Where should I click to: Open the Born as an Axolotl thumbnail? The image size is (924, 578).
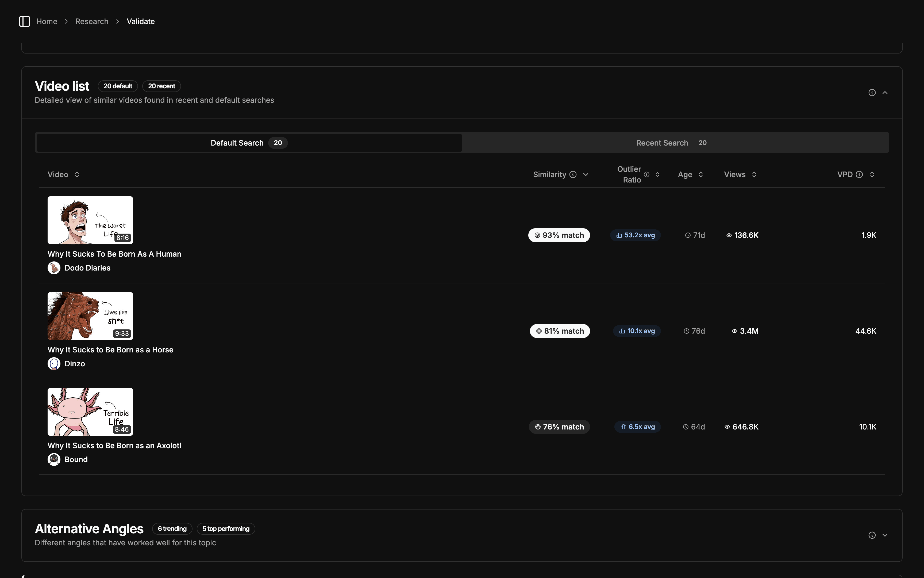pyautogui.click(x=90, y=412)
